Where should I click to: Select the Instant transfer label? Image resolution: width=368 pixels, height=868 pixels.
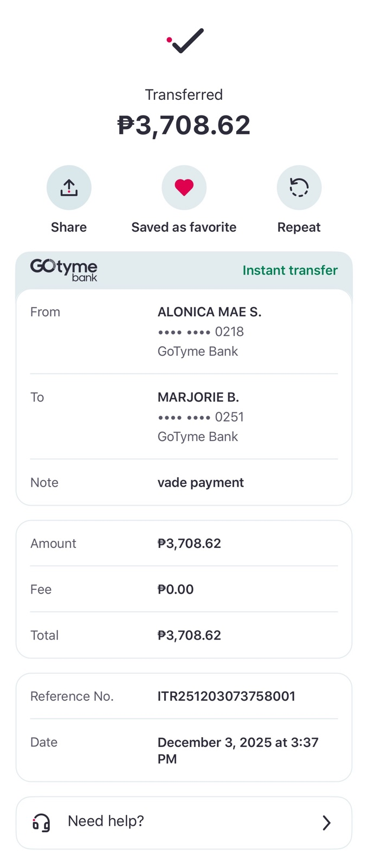point(290,270)
